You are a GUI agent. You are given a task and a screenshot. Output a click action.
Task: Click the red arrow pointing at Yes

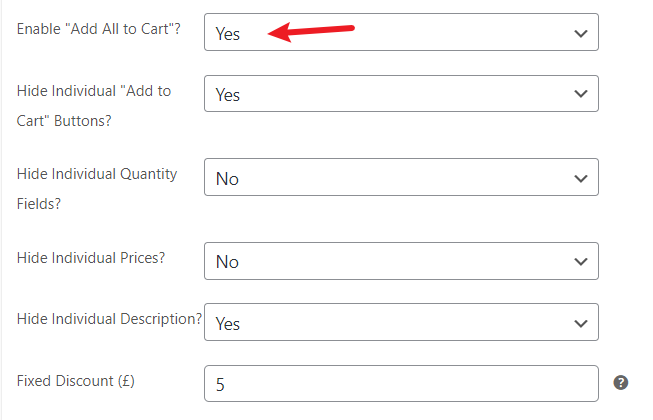(x=311, y=32)
